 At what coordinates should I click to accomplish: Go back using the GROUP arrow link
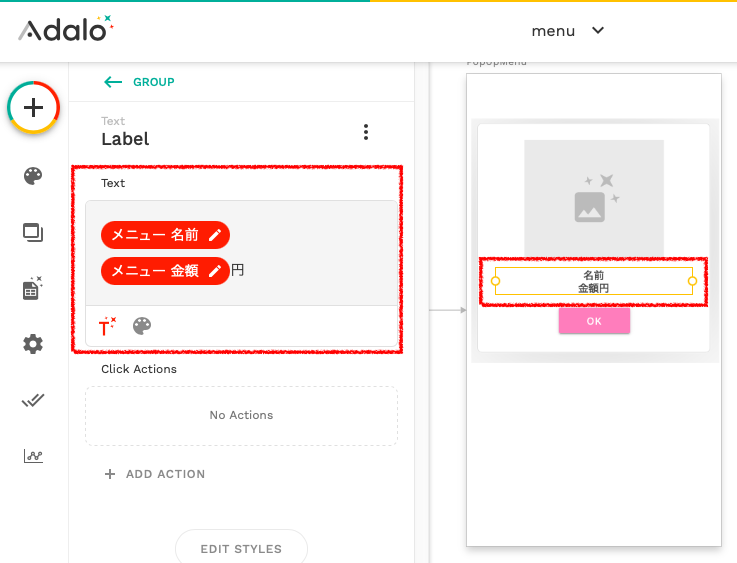tap(139, 82)
